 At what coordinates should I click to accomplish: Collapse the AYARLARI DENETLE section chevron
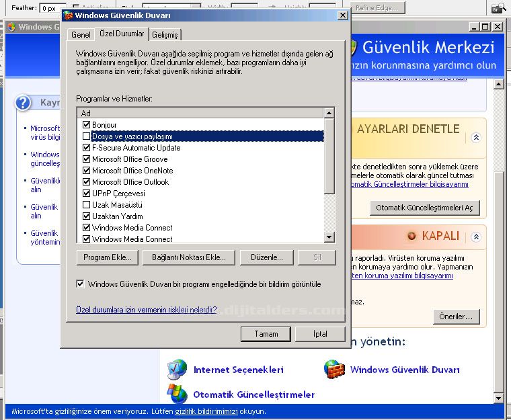476,138
